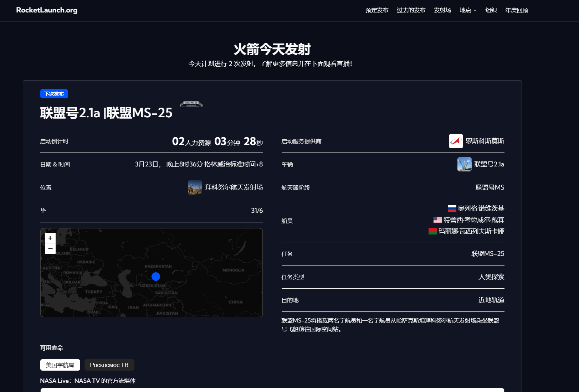Screen dimensions: 579x392
Task: Click the 下次发布 blue badge
Action: [x=54, y=94]
